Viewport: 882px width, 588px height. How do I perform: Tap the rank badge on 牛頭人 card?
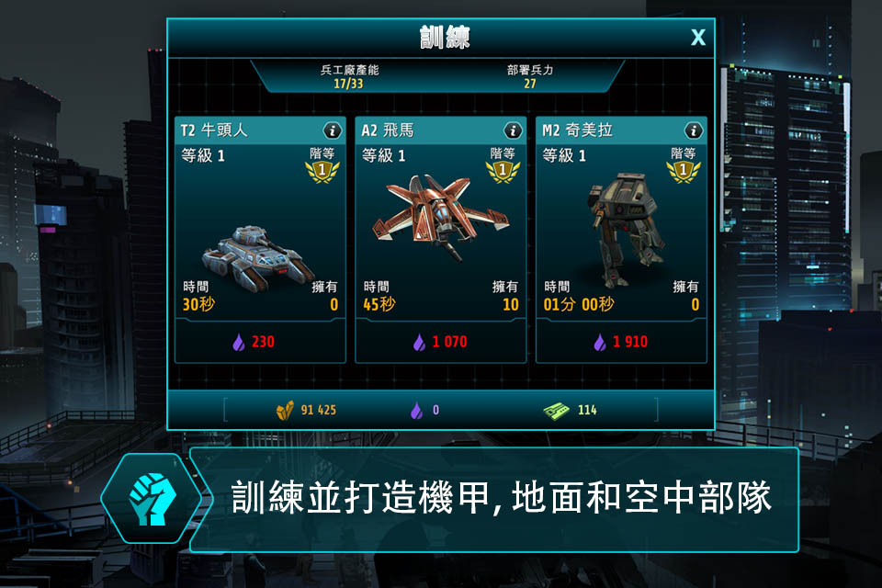(x=322, y=171)
